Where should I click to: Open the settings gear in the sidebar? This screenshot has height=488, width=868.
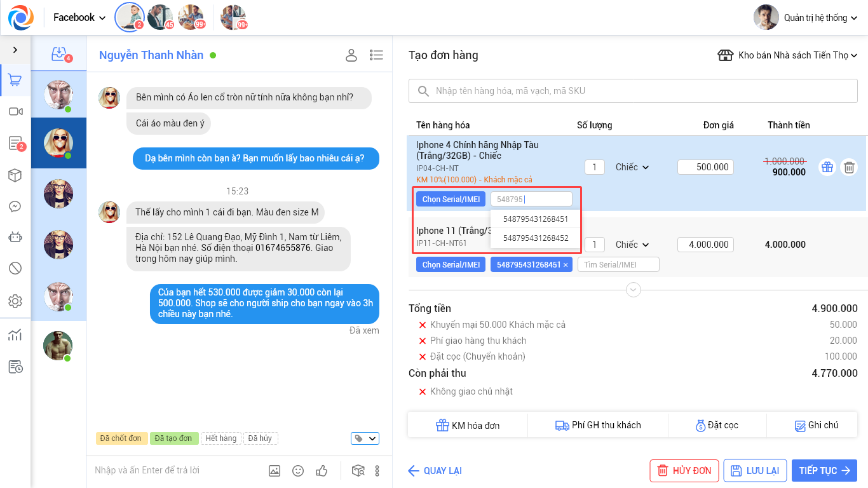click(x=15, y=301)
